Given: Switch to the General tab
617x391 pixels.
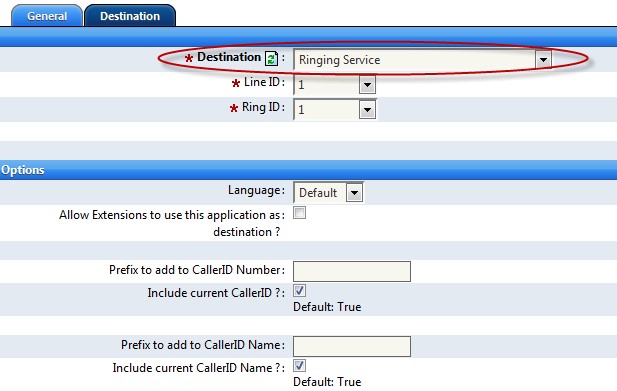Looking at the screenshot, I should coord(47,16).
